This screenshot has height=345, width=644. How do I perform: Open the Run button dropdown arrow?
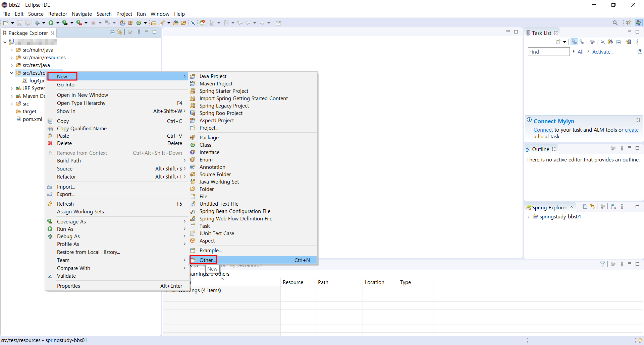[x=58, y=23]
